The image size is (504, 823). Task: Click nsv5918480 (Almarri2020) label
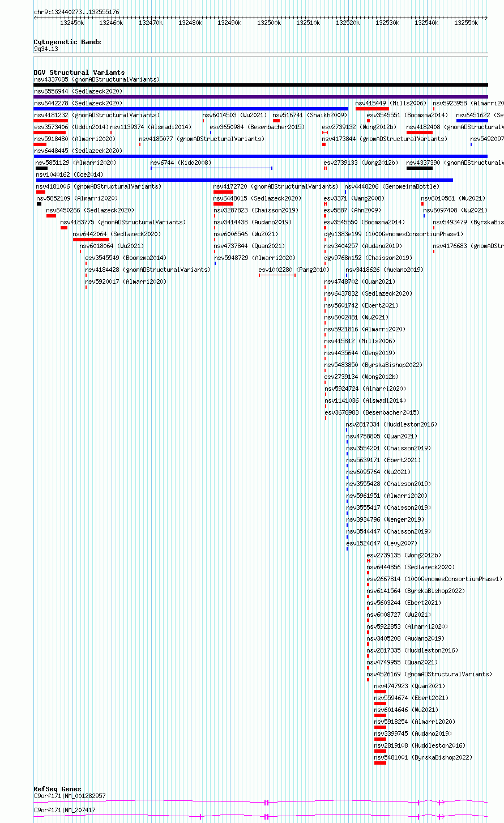[74, 139]
